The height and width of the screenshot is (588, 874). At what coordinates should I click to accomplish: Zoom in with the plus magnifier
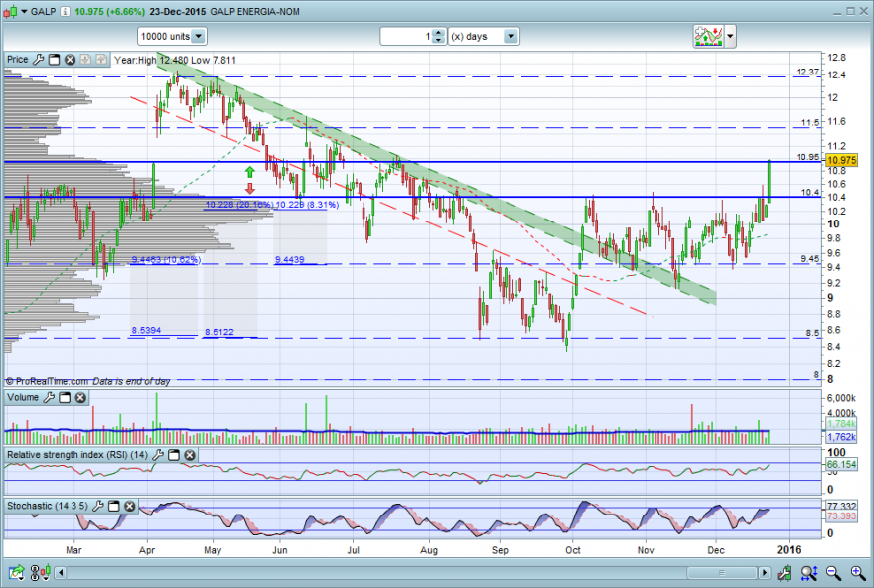(x=858, y=572)
